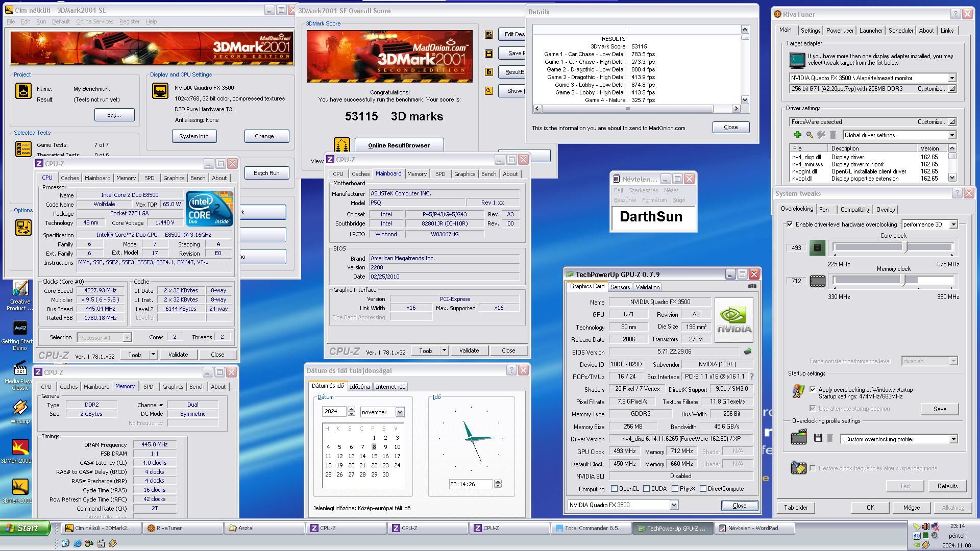
Task: Launch Winamp from quick launch bar
Action: 113,543
